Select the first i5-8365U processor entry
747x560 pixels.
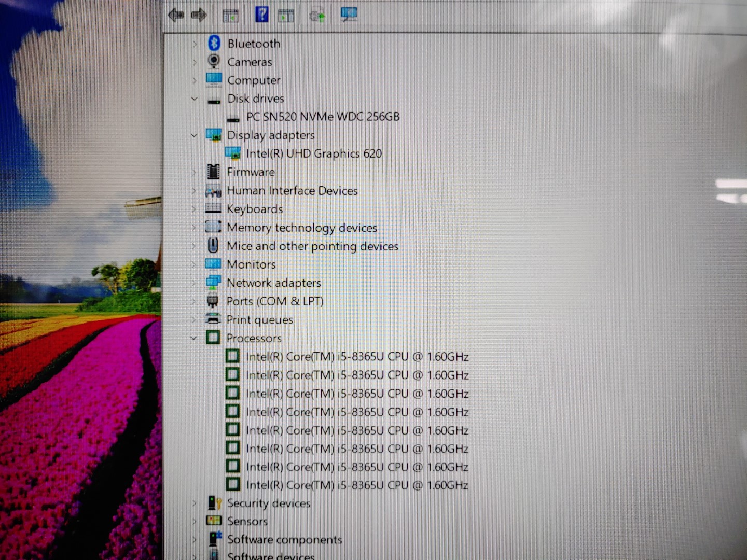pyautogui.click(x=357, y=357)
